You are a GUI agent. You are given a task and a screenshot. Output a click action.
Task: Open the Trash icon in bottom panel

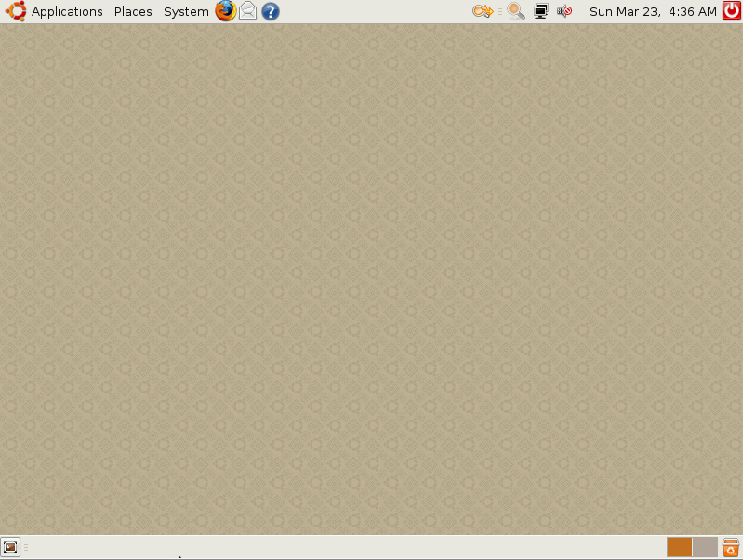731,547
